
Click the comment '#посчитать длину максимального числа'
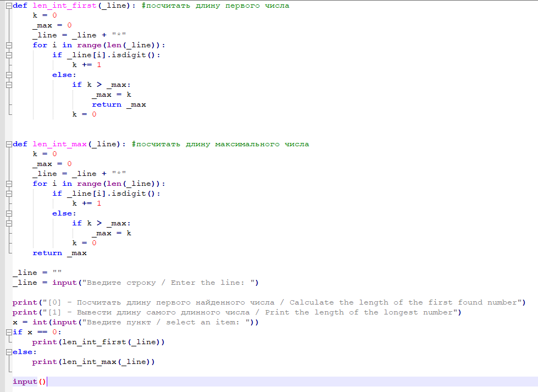coord(220,144)
